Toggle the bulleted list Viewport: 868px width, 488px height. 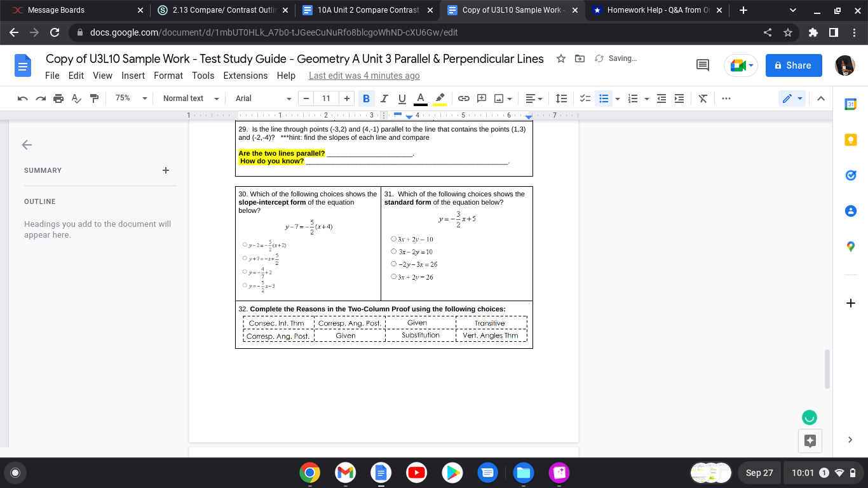604,98
